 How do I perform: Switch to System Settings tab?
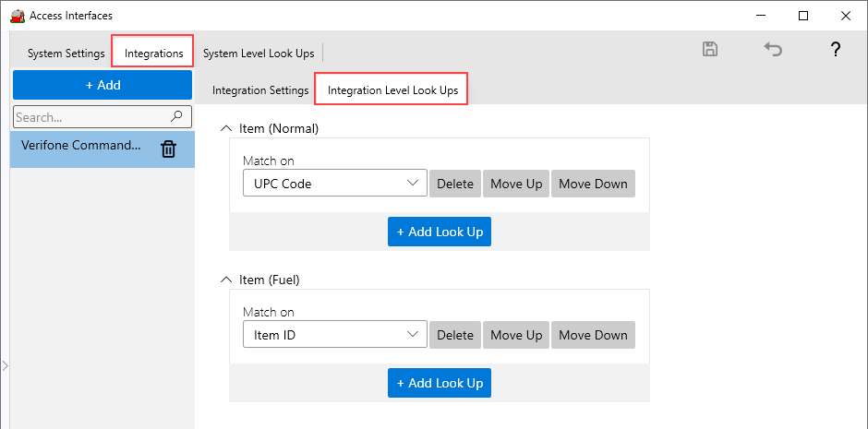pos(66,54)
